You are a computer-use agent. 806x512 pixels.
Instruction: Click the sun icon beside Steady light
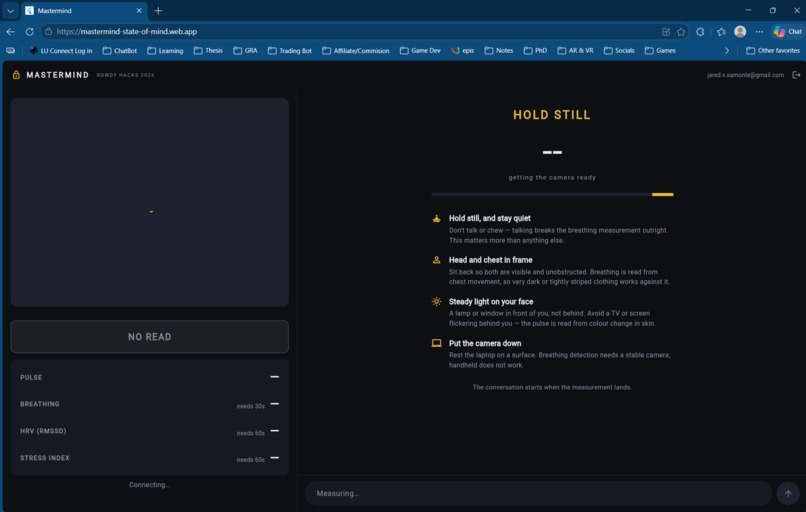(x=436, y=302)
